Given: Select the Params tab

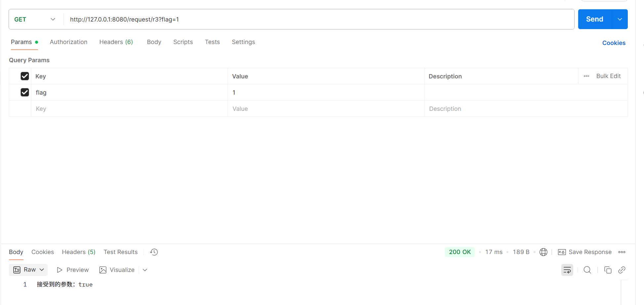Looking at the screenshot, I should click(x=24, y=42).
